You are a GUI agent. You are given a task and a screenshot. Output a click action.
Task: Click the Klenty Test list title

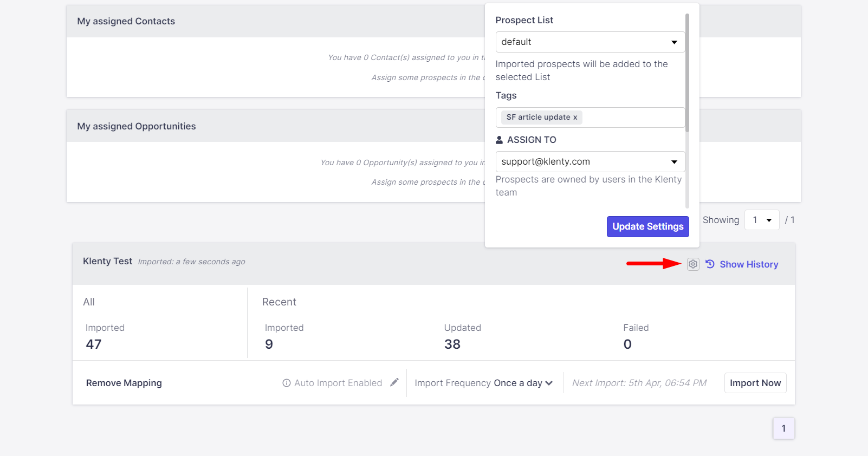107,261
